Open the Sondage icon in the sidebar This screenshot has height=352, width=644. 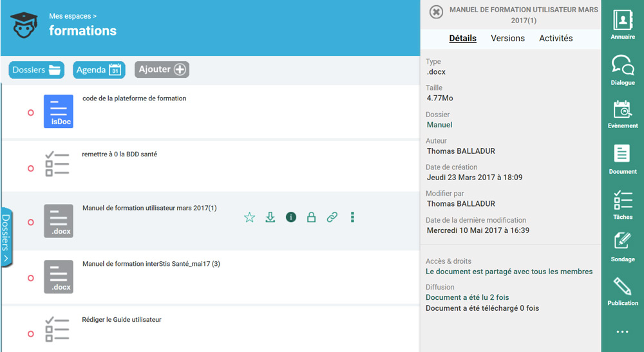click(622, 246)
